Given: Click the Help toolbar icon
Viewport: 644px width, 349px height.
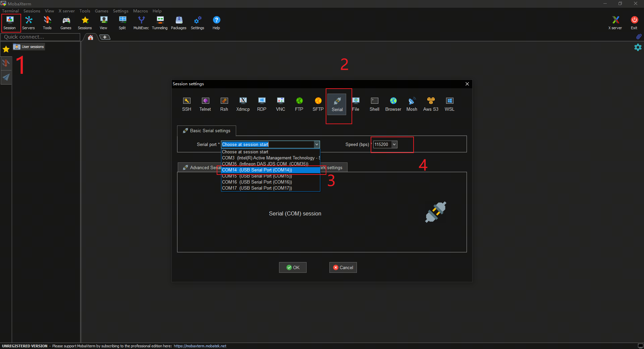Looking at the screenshot, I should 216,23.
